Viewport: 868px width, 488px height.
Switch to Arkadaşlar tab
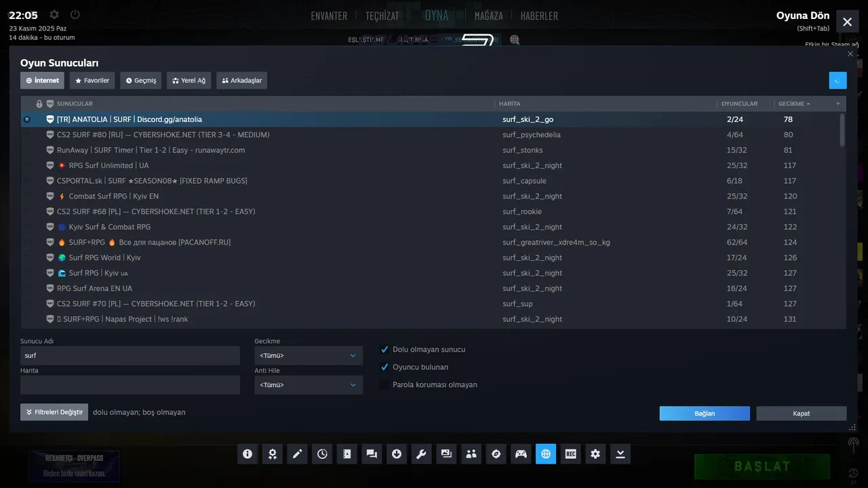tap(241, 81)
